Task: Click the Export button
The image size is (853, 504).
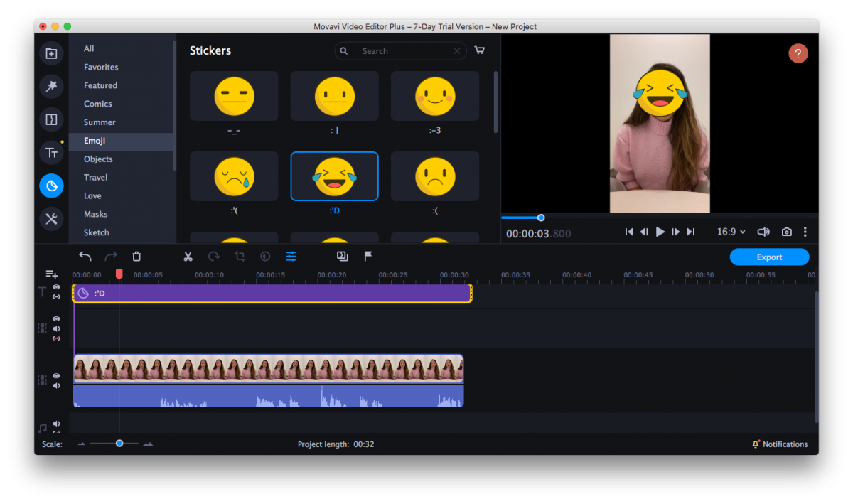Action: point(769,257)
